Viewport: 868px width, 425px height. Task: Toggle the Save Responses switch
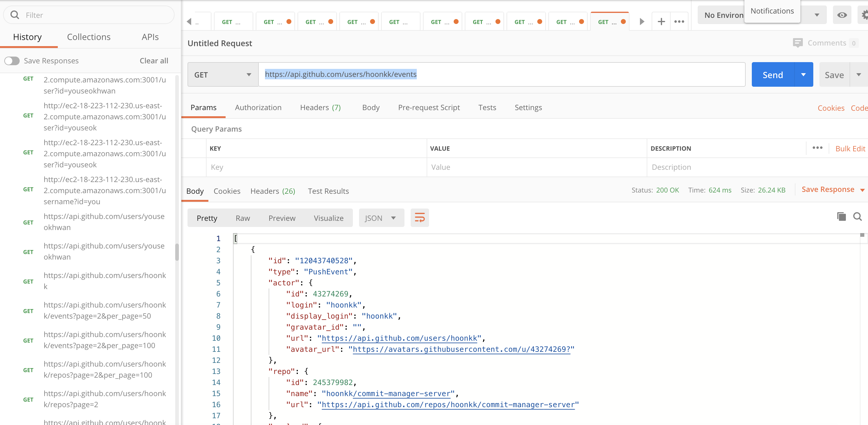click(12, 61)
